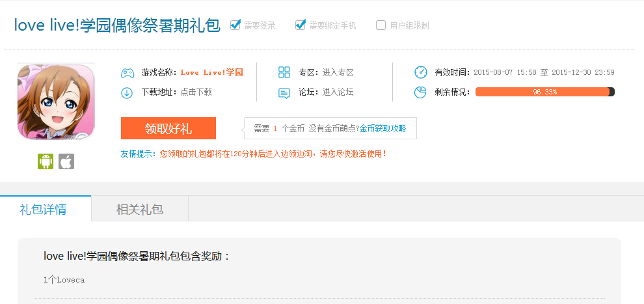Click the download arrow icon beside 下载地址
This screenshot has height=304, width=644.
(127, 93)
